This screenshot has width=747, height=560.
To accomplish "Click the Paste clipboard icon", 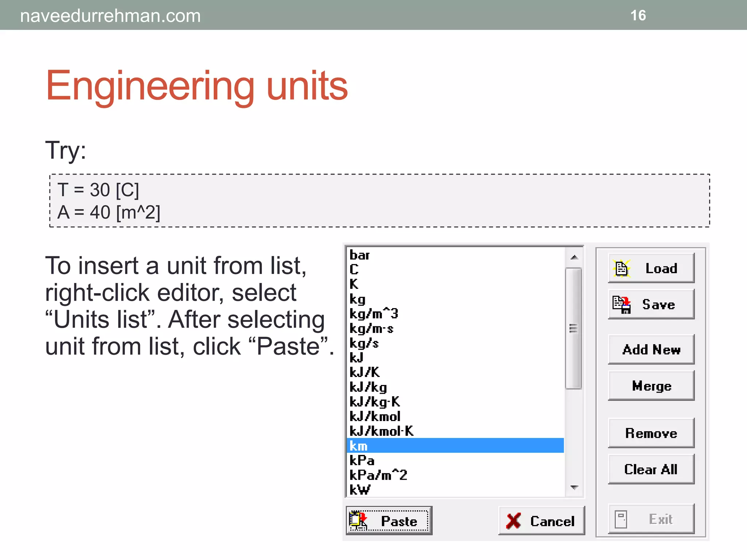I will pyautogui.click(x=358, y=521).
